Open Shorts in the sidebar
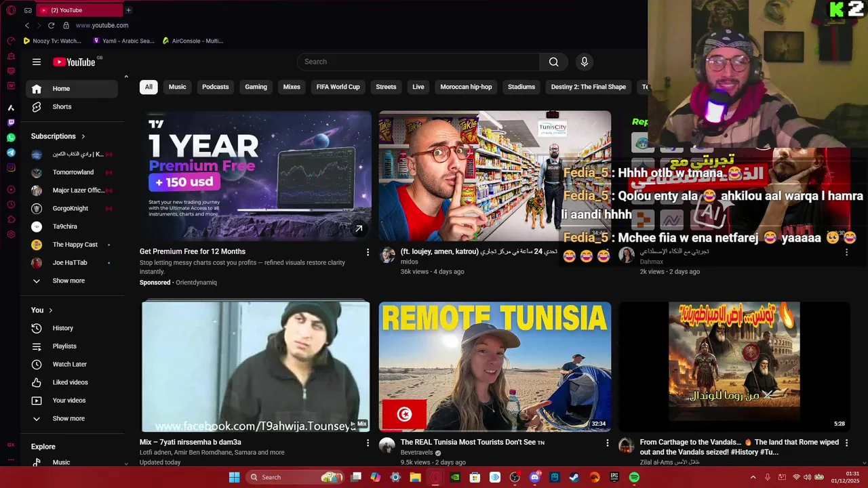868x488 pixels. (x=72, y=106)
